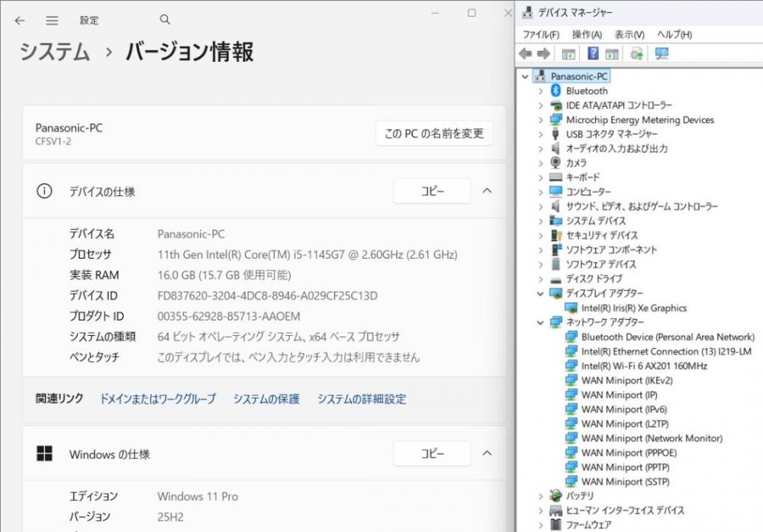This screenshot has width=763, height=532.
Task: Select the keyboard (キーボード) device icon
Action: point(555,177)
